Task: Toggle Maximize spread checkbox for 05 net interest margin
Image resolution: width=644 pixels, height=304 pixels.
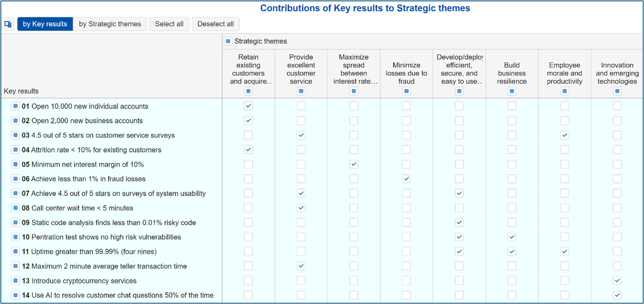Action: click(x=353, y=164)
